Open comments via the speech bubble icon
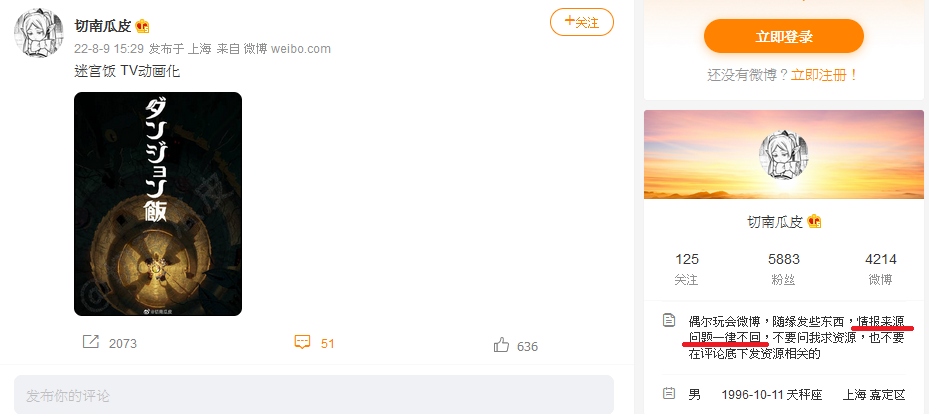 click(303, 342)
